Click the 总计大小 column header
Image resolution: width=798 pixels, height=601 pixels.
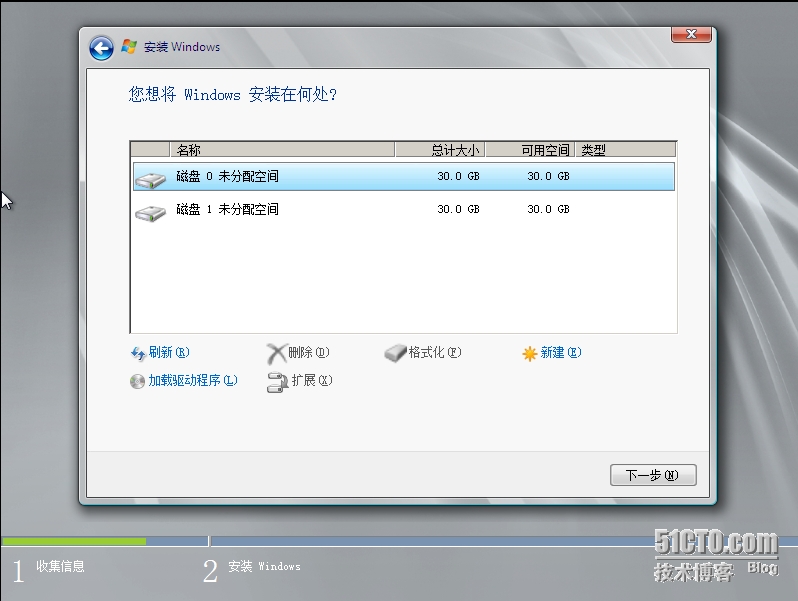440,150
